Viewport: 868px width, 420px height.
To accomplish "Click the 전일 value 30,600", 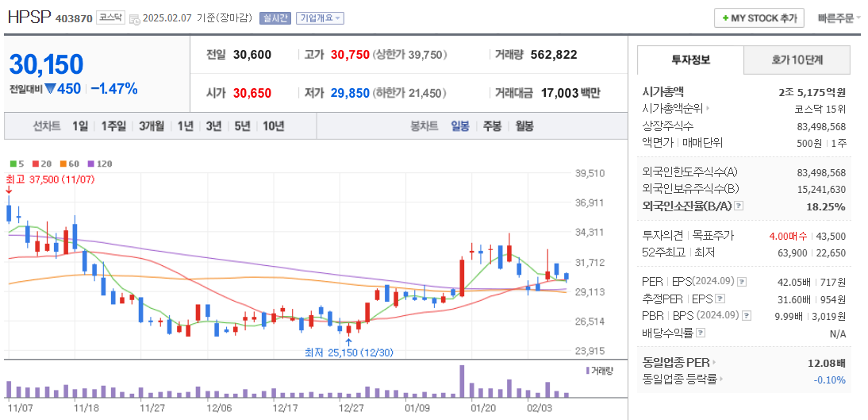I will coord(252,55).
